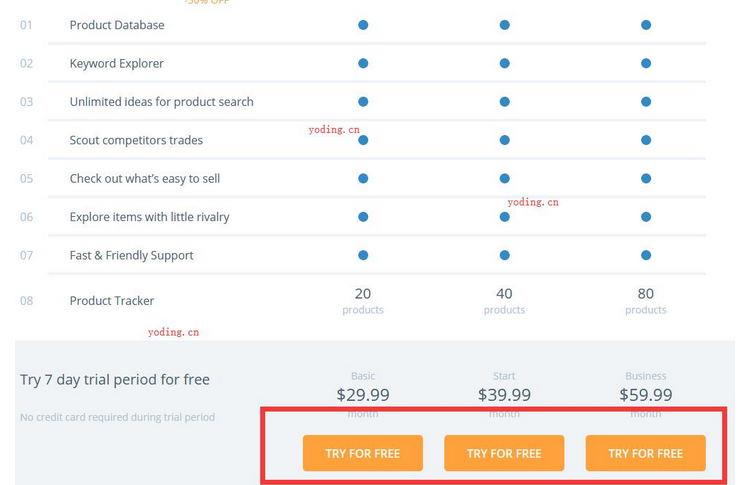
Task: Click Product Database dot in Basic column
Action: (x=363, y=25)
